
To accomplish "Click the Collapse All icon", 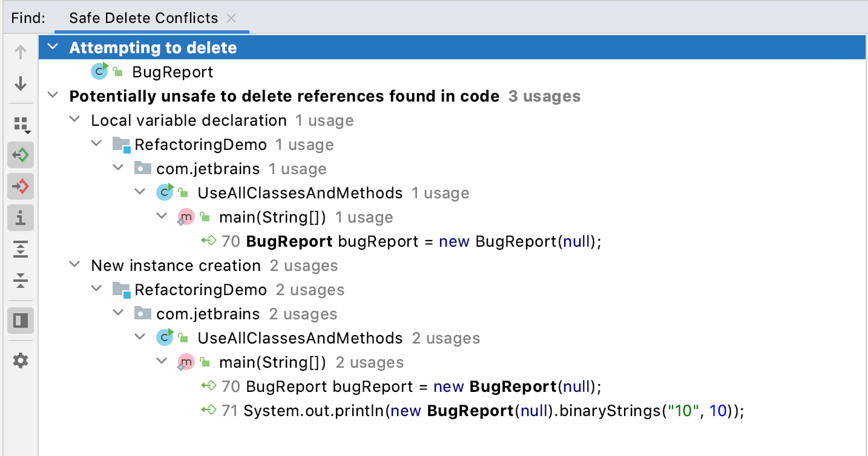I will [21, 280].
